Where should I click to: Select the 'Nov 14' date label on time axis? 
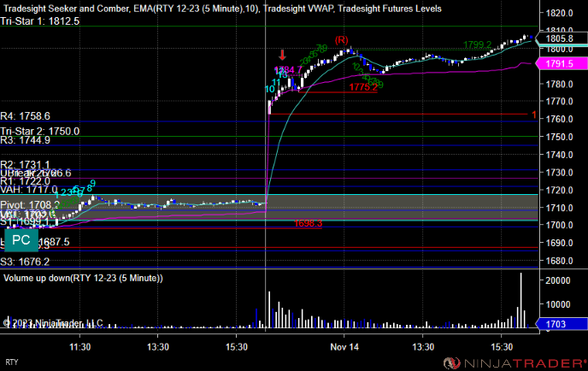pos(344,347)
